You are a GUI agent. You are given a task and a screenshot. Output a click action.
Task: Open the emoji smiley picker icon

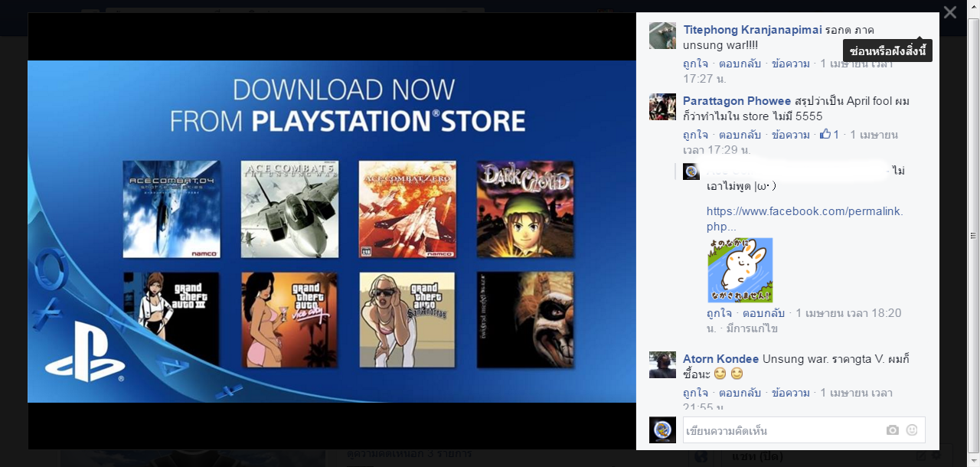tap(912, 430)
